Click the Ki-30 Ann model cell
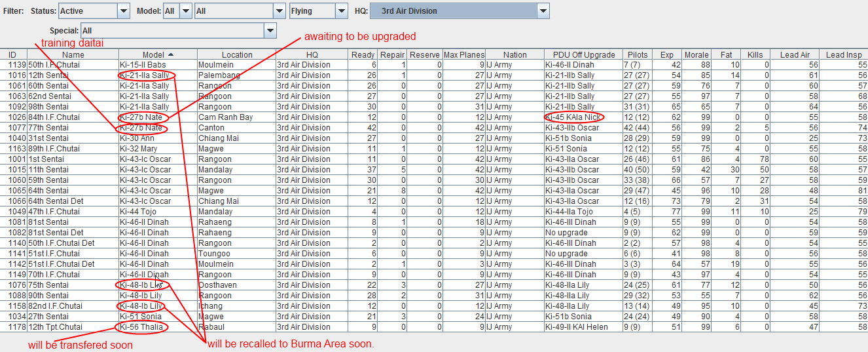This screenshot has height=352, width=868. tap(158, 138)
